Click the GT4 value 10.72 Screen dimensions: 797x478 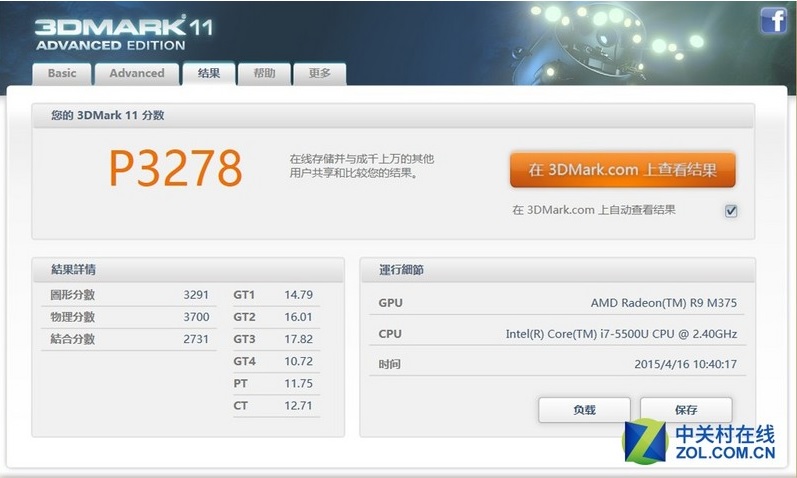(x=298, y=362)
